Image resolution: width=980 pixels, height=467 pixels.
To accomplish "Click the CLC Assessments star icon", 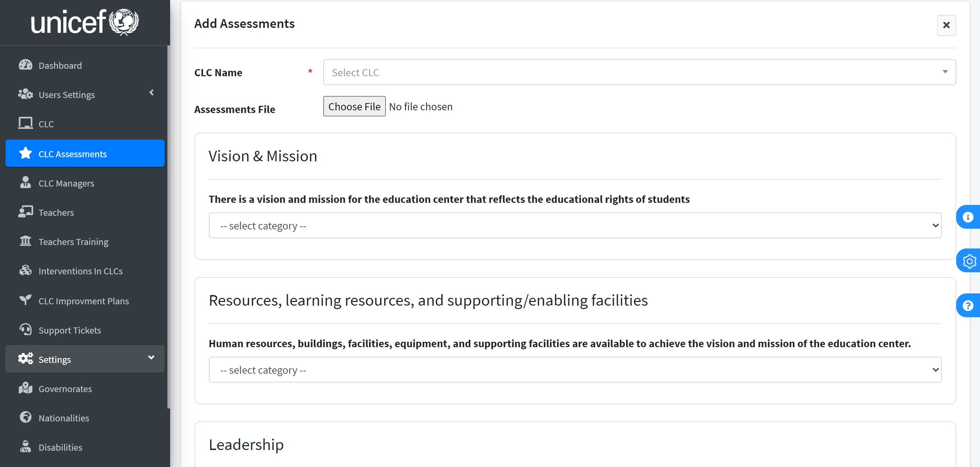I will [26, 154].
